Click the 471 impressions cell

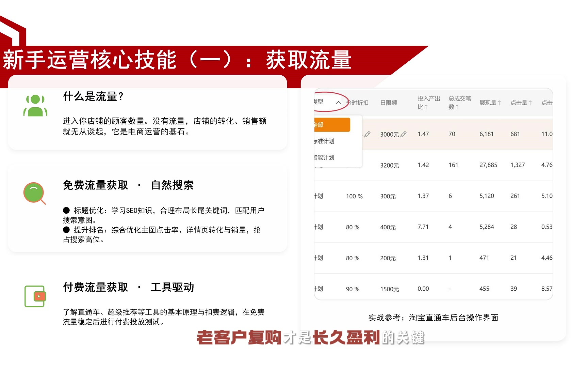(x=484, y=258)
